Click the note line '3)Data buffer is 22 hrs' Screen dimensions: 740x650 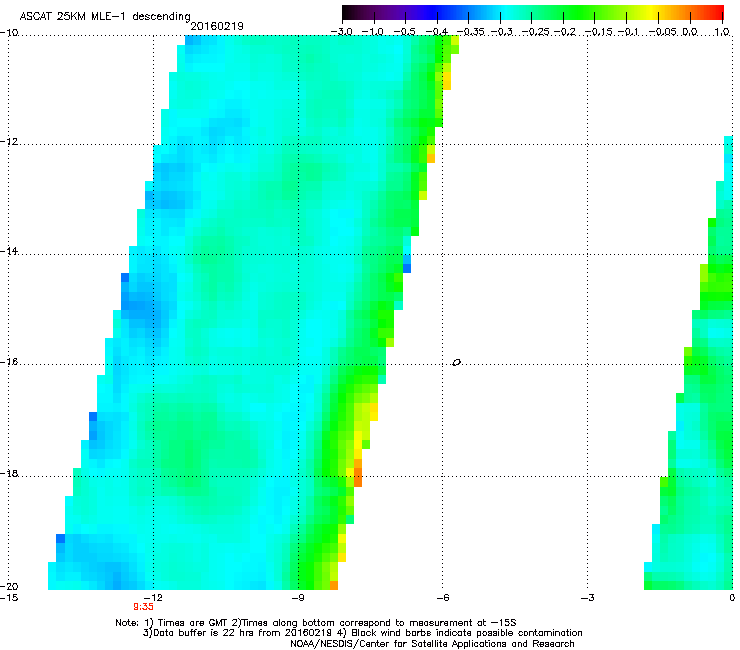pyautogui.click(x=362, y=633)
